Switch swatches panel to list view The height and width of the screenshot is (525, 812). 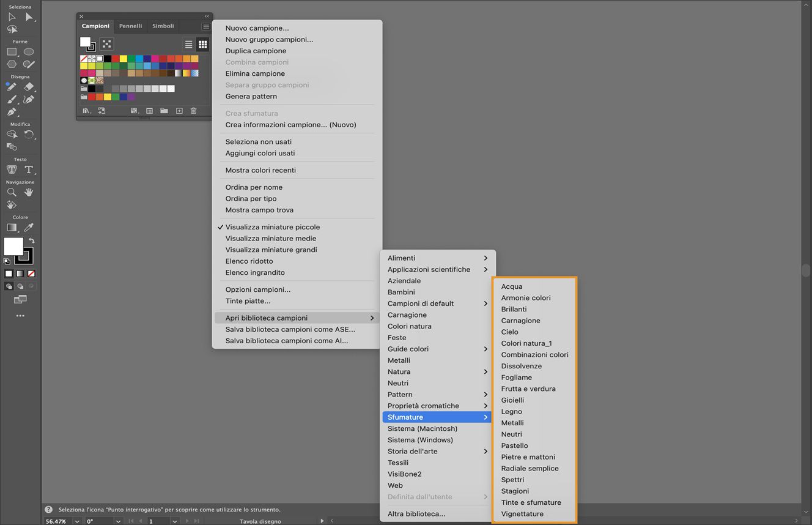[x=188, y=44]
